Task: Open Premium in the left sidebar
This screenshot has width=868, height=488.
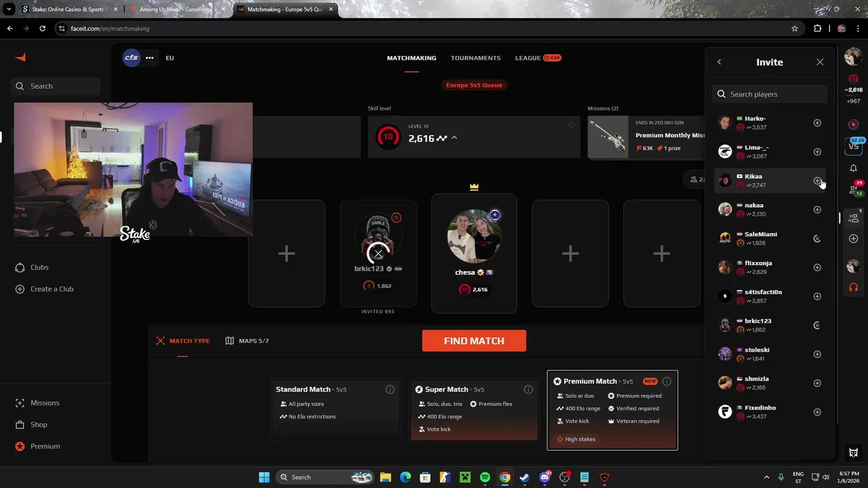Action: click(x=37, y=446)
